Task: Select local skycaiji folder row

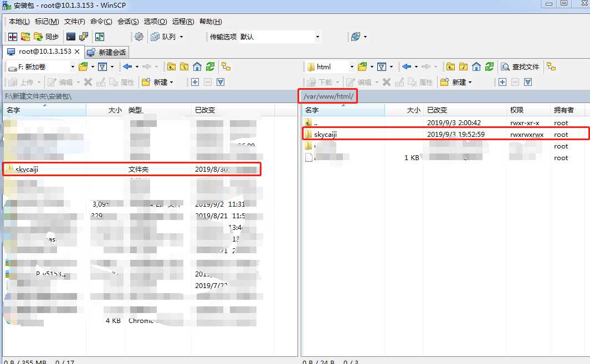Action: point(131,170)
